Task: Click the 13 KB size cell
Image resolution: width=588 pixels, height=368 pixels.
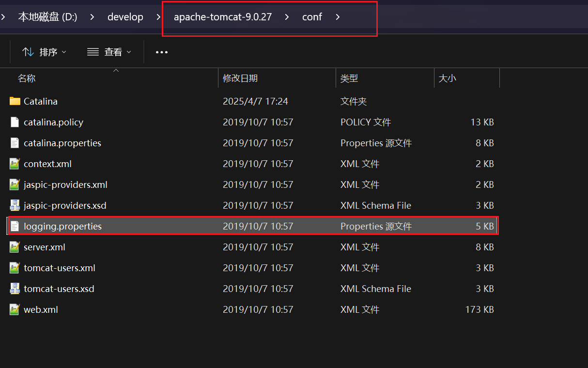Action: tap(482, 122)
